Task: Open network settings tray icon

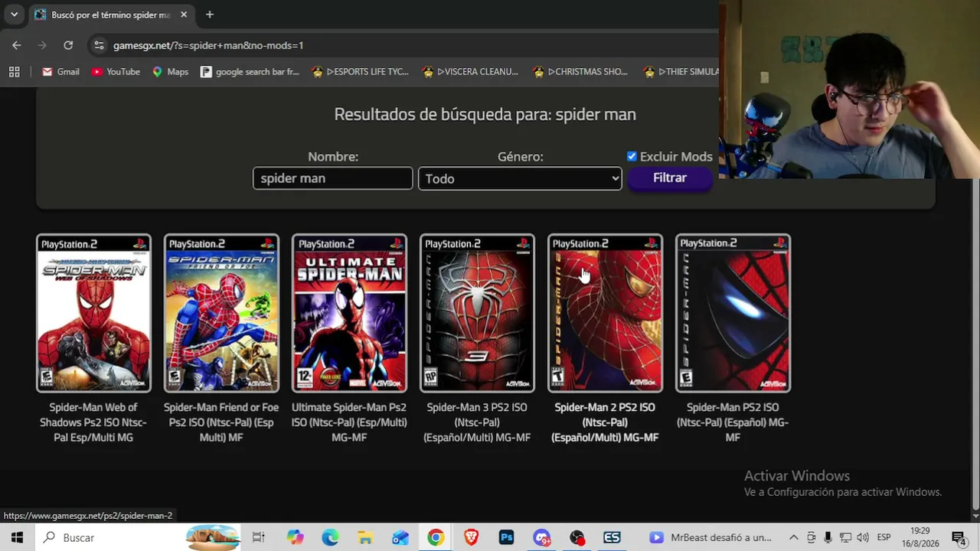Action: point(846,537)
